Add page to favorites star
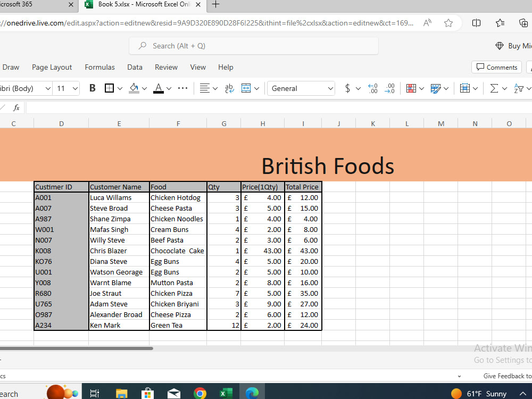532x399 pixels. 448,23
